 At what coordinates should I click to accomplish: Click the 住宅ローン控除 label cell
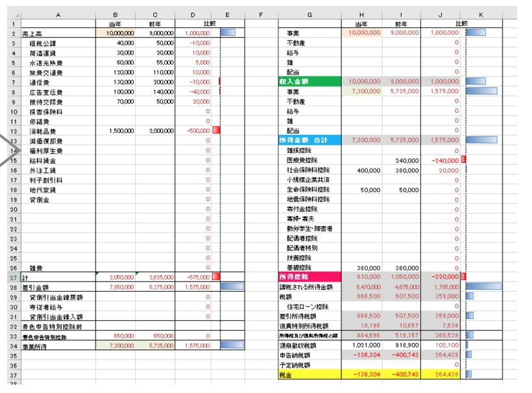[309, 307]
